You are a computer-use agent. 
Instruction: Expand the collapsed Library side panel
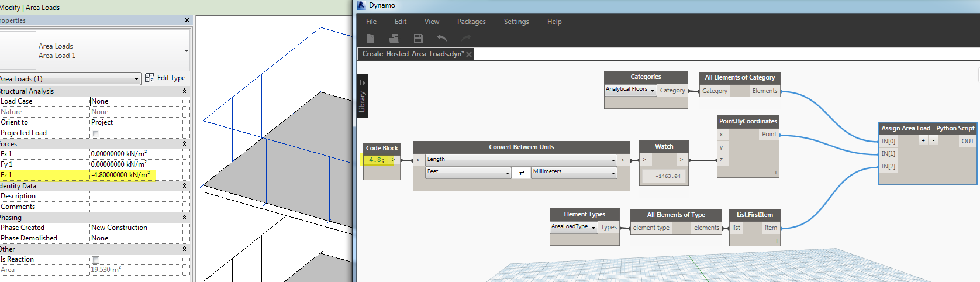click(x=363, y=96)
